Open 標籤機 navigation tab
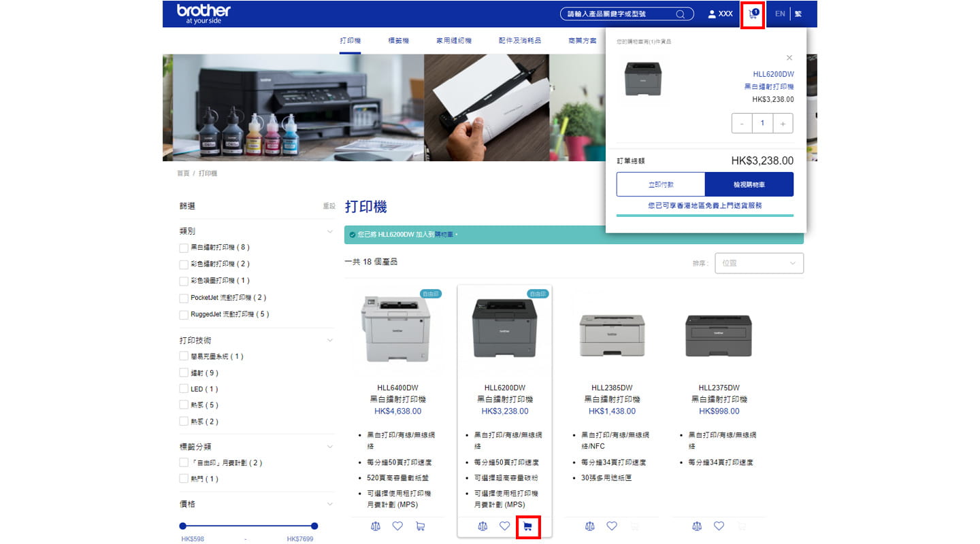 coord(398,41)
